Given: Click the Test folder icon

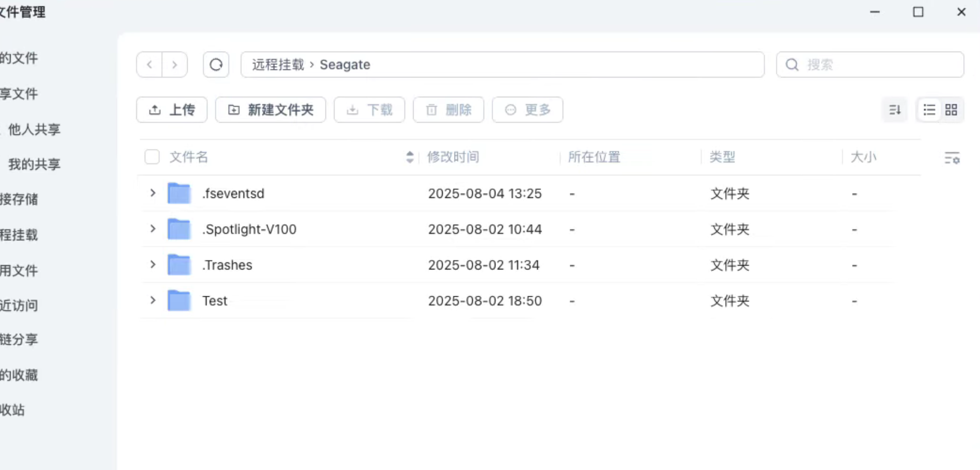Looking at the screenshot, I should tap(179, 301).
